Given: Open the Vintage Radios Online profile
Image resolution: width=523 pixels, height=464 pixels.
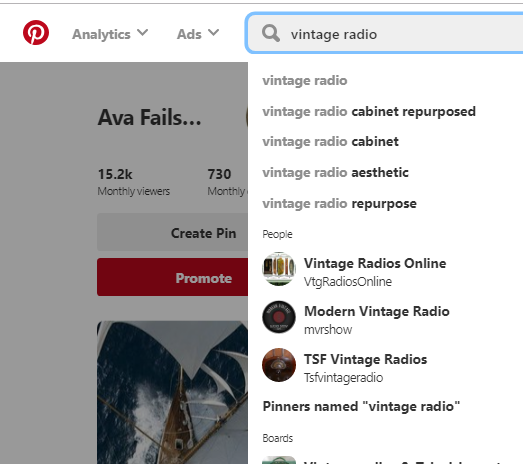Looking at the screenshot, I should point(375,264).
